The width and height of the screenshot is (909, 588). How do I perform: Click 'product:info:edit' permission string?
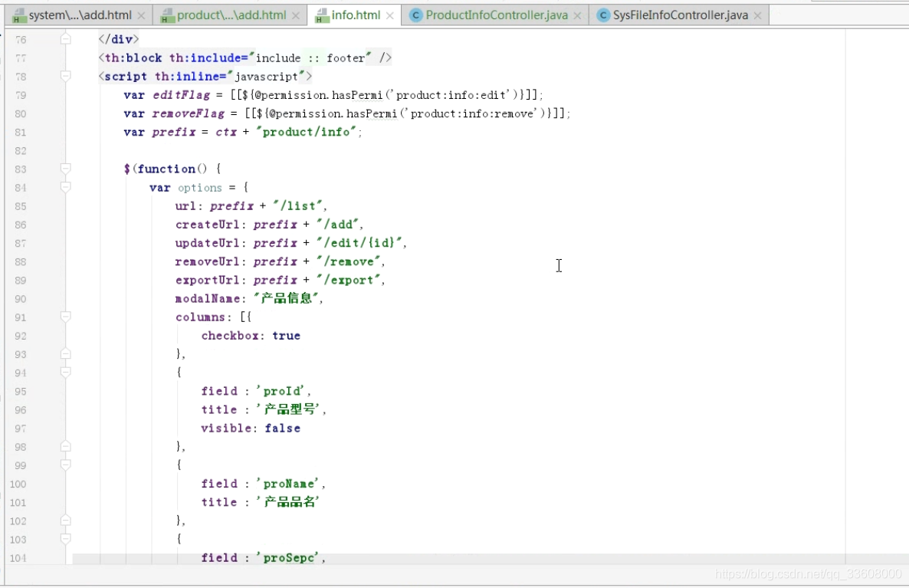(453, 94)
